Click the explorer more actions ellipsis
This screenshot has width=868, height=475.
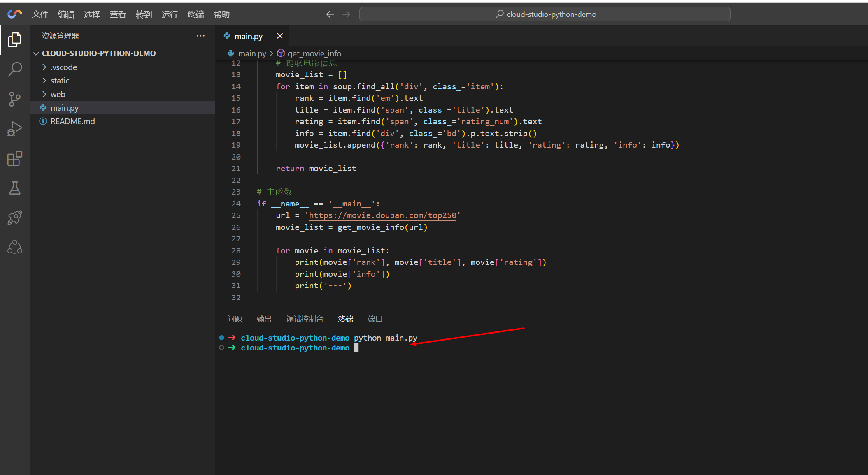(x=200, y=36)
